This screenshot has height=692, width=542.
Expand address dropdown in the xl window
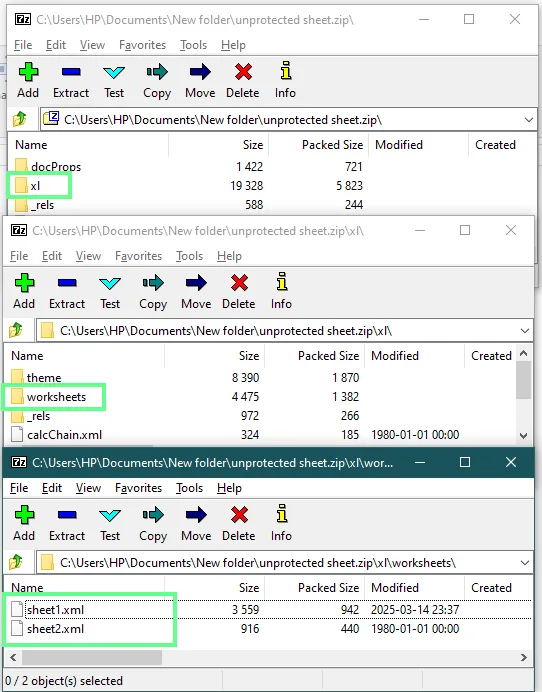pos(524,331)
